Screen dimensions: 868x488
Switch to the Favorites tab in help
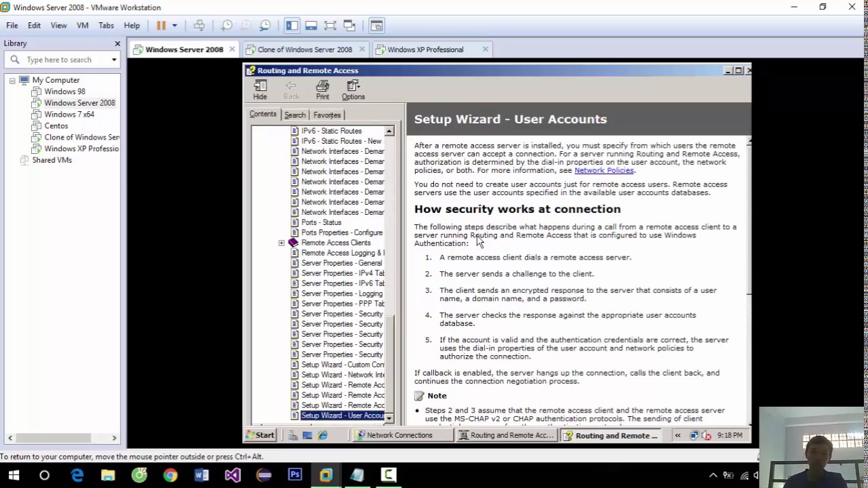pos(327,115)
